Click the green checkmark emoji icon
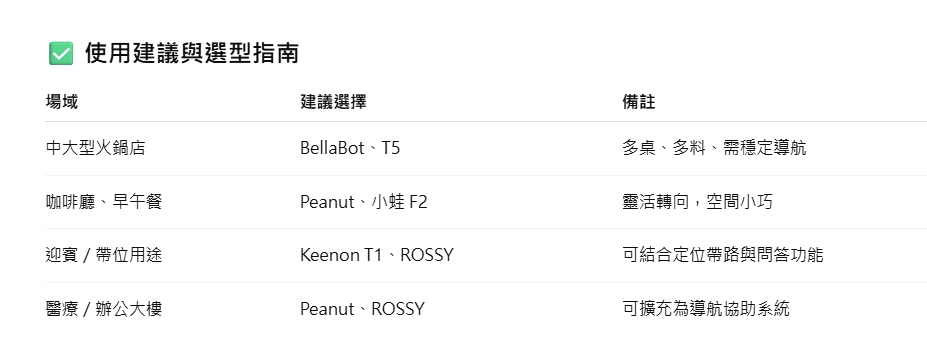Screen dimensions: 927x362 click(61, 53)
